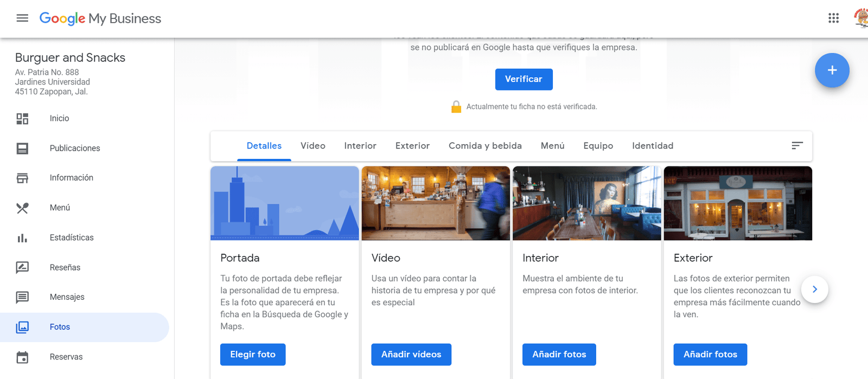Click the Menú fork and knife icon
This screenshot has height=379, width=868.
(x=22, y=208)
